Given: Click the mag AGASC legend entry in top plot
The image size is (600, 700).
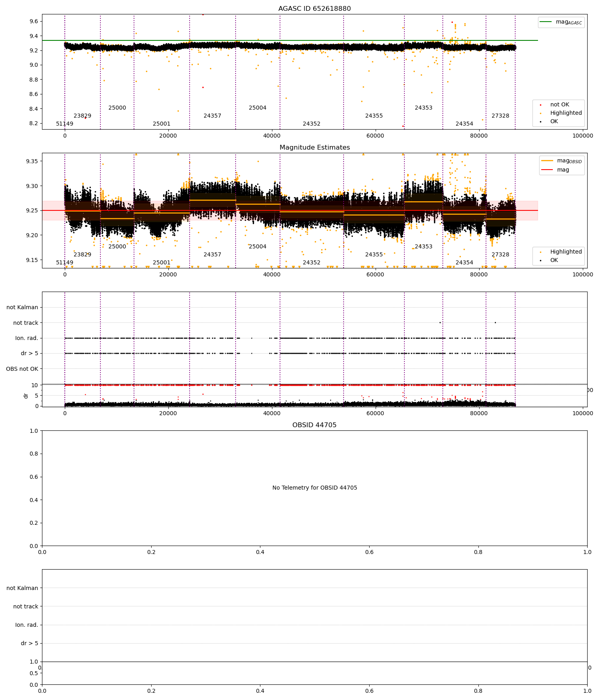Looking at the screenshot, I should (561, 22).
